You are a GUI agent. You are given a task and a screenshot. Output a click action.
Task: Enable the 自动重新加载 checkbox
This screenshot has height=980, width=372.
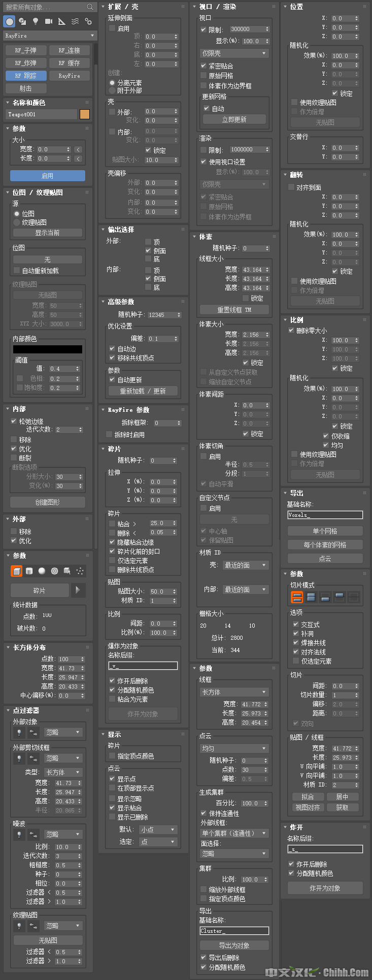17,271
